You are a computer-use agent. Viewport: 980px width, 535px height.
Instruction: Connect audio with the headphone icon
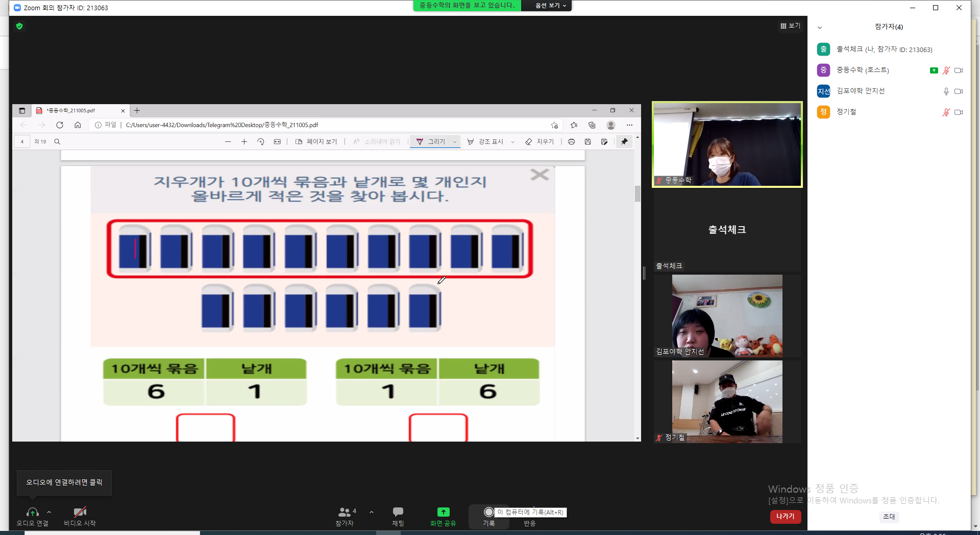click(x=32, y=516)
